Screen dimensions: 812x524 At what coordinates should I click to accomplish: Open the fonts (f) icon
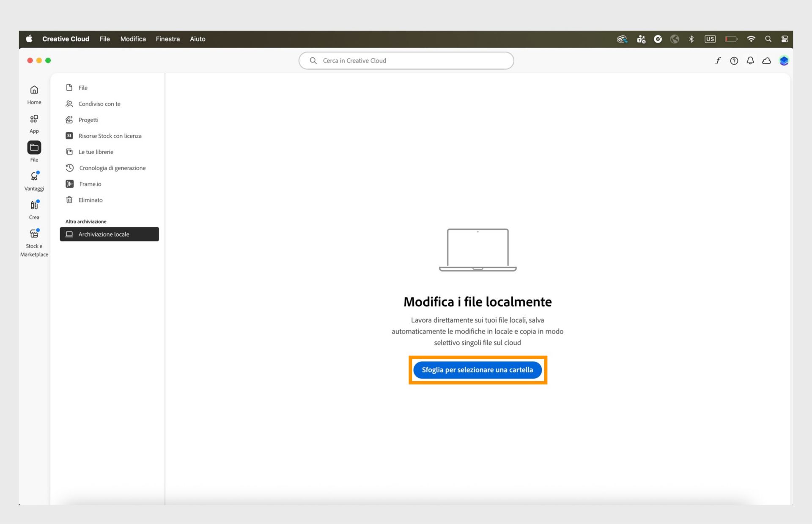pyautogui.click(x=718, y=61)
